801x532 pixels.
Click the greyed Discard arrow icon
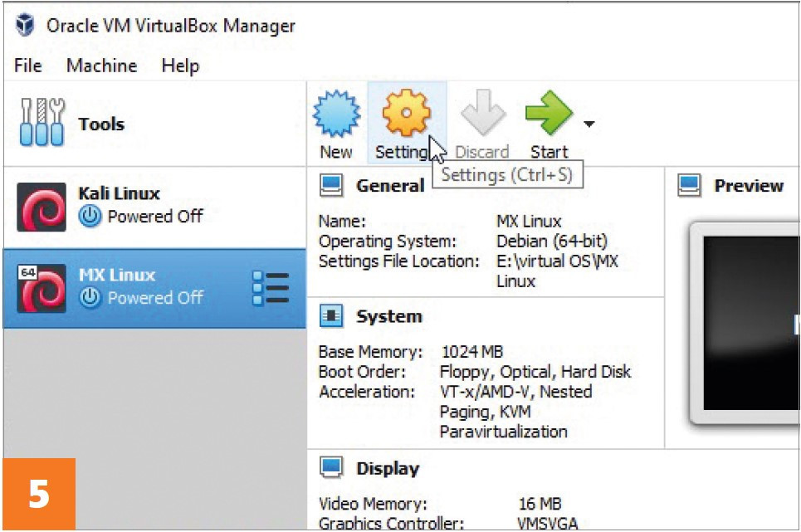pos(483,112)
